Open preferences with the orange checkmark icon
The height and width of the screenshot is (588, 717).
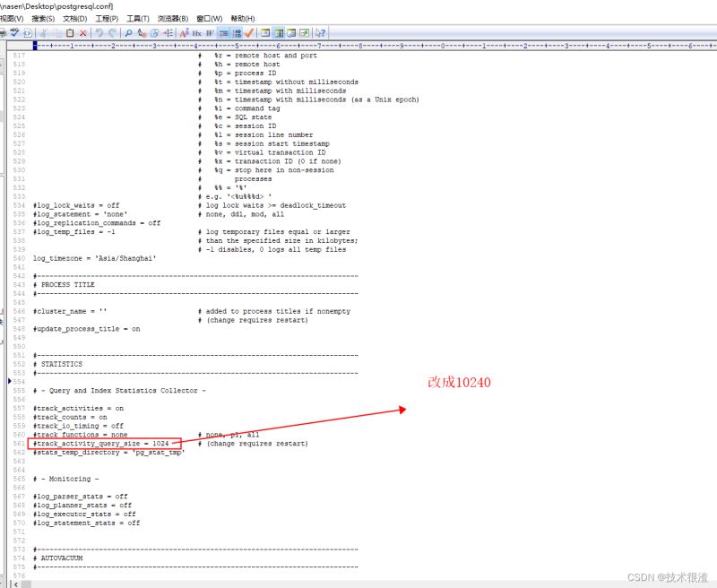coord(250,32)
